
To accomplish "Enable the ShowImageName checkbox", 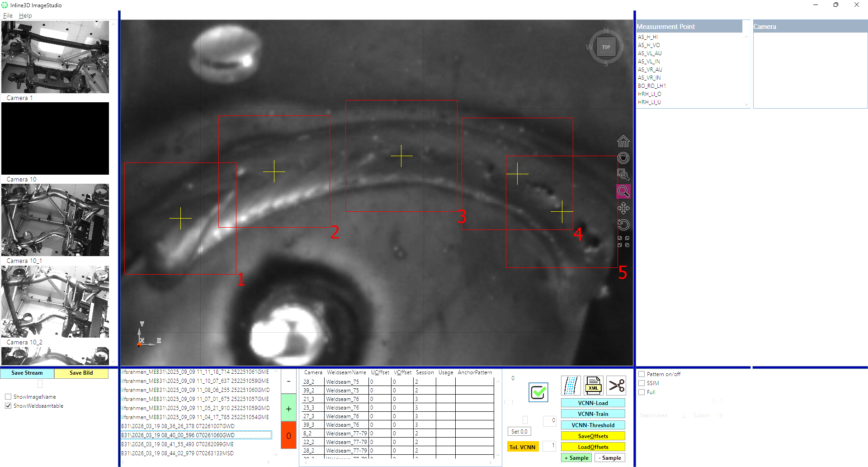I will click(8, 397).
